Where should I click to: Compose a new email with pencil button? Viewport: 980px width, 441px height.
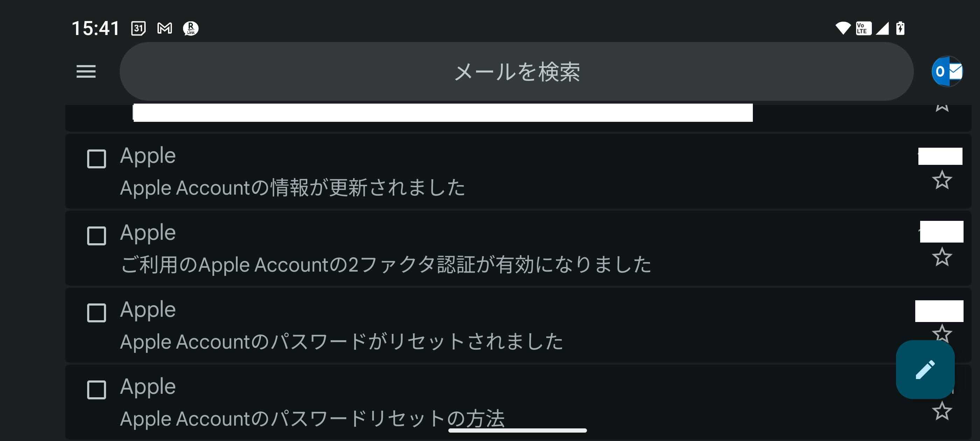pyautogui.click(x=925, y=369)
